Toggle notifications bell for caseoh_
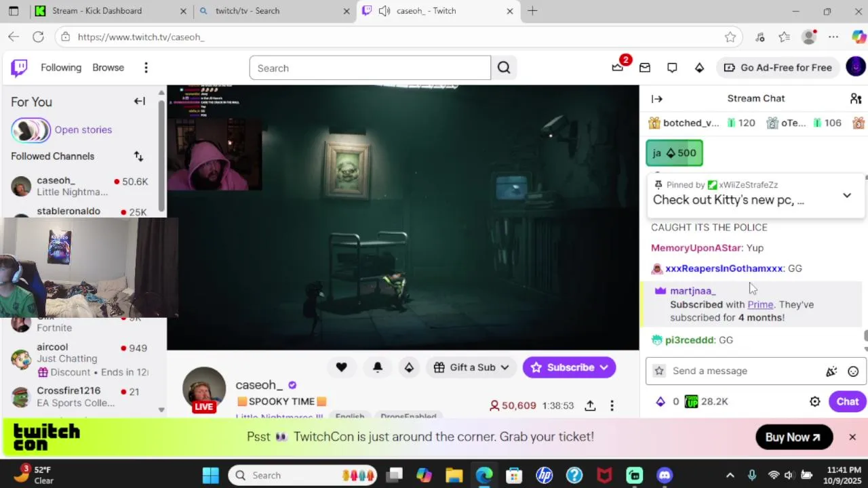Viewport: 868px width, 488px height. pos(378,367)
